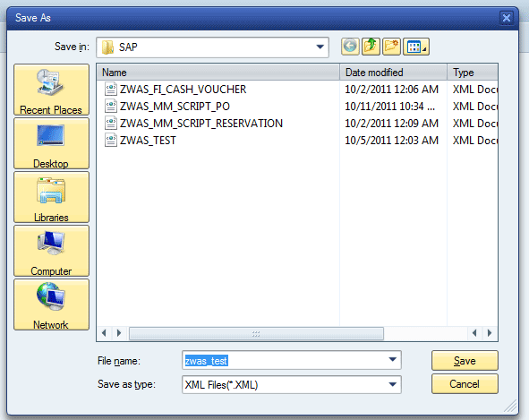Create a new folder icon

coord(391,47)
